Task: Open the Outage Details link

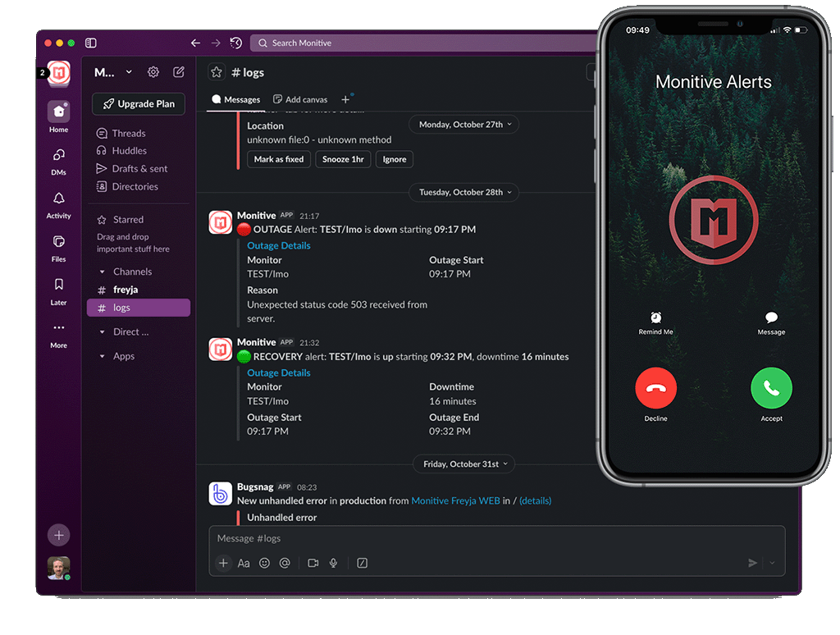Action: point(278,244)
